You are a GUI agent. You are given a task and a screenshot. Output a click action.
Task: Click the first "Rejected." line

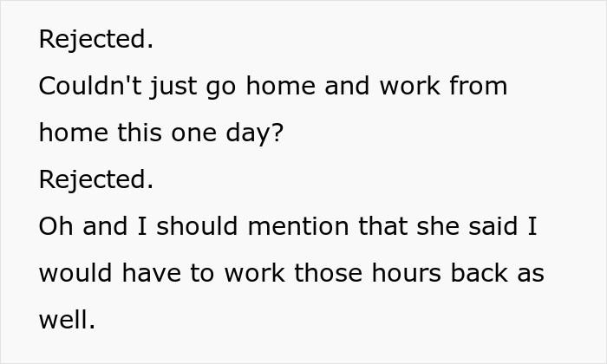click(x=96, y=40)
